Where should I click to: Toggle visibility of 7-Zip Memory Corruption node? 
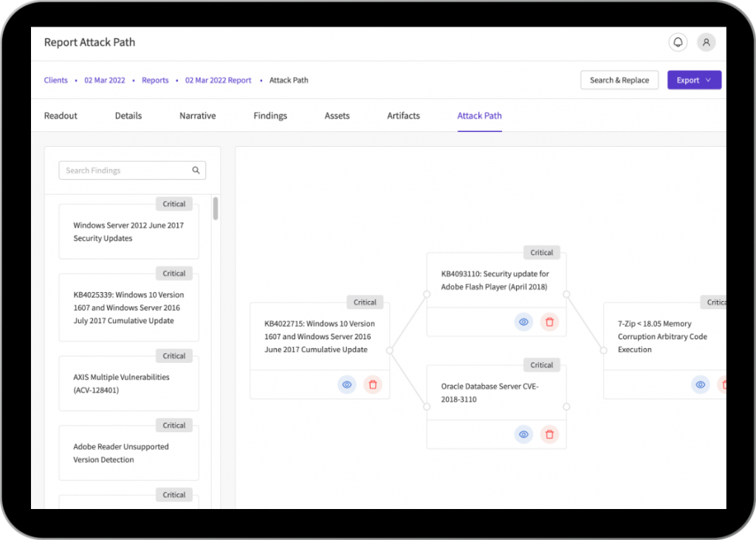tap(700, 384)
